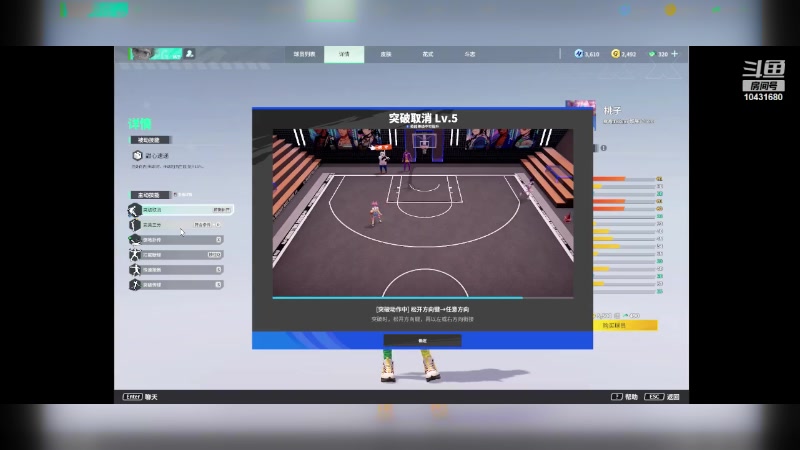This screenshot has height=450, width=800.
Task: Click the gold coin icon showing 2,492
Action: 615,54
